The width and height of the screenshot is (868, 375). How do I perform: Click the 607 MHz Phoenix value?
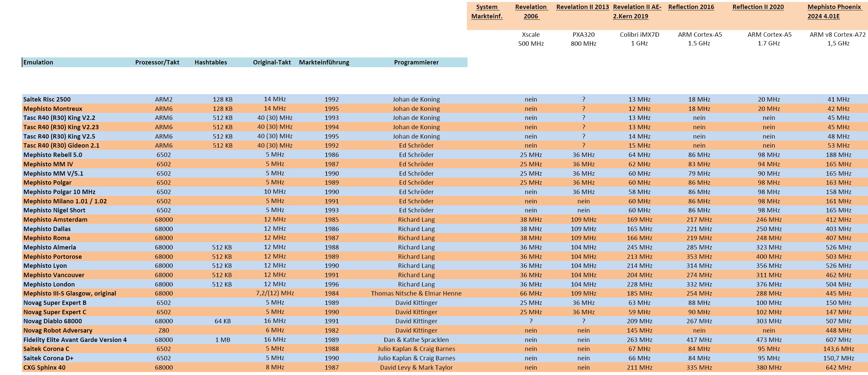click(838, 340)
